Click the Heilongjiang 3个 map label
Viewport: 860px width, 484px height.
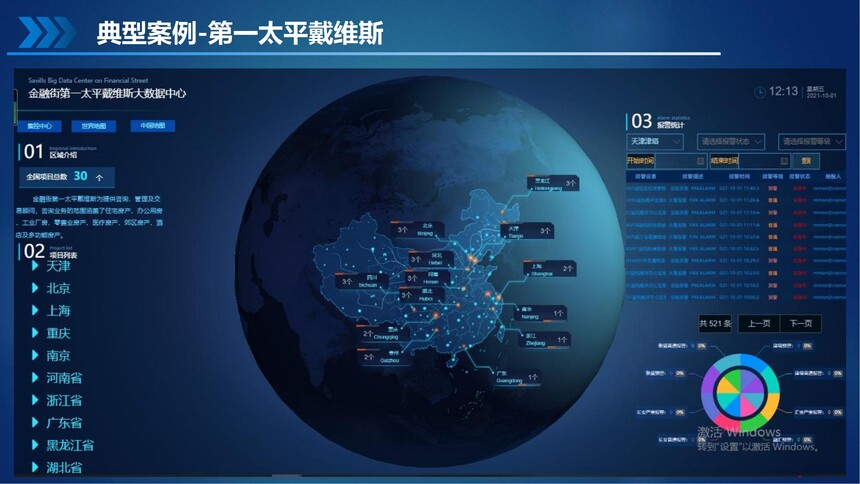click(x=553, y=184)
